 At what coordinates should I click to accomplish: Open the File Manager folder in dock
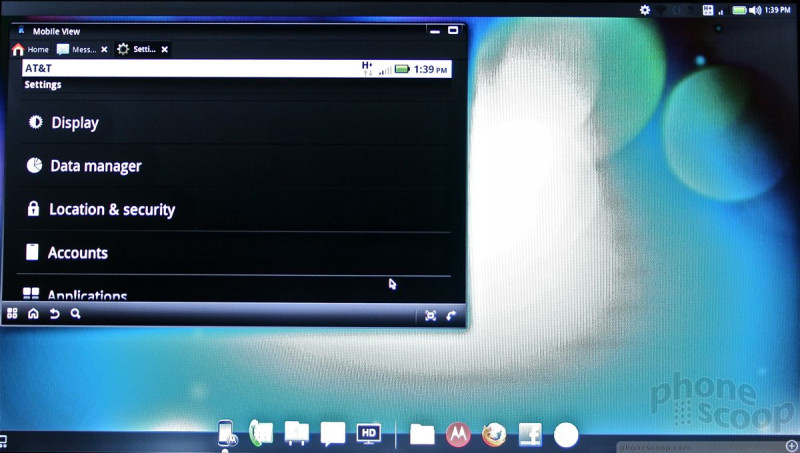(422, 435)
